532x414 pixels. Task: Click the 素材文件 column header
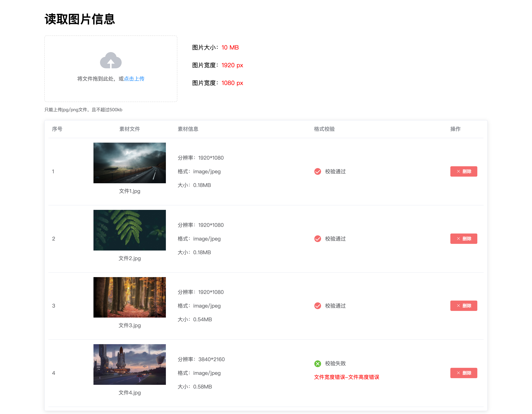click(x=130, y=129)
